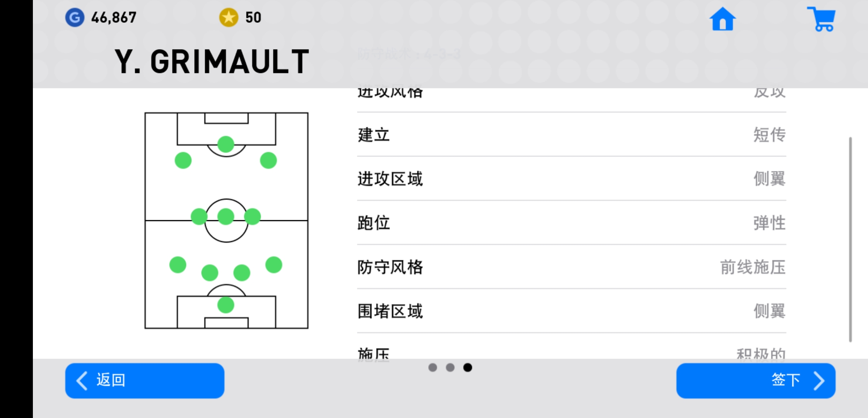This screenshot has width=868, height=418.
Task: Go to second page indicator dot
Action: [x=450, y=367]
